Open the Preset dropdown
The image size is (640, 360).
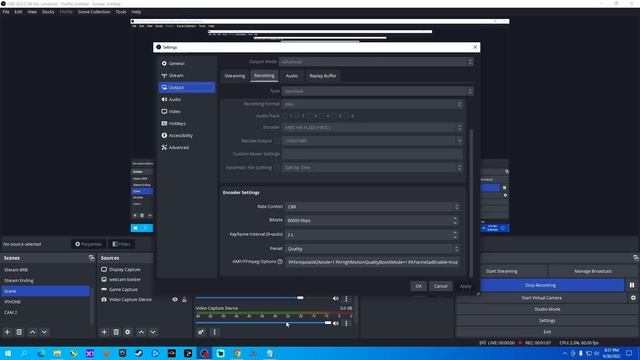(372, 249)
